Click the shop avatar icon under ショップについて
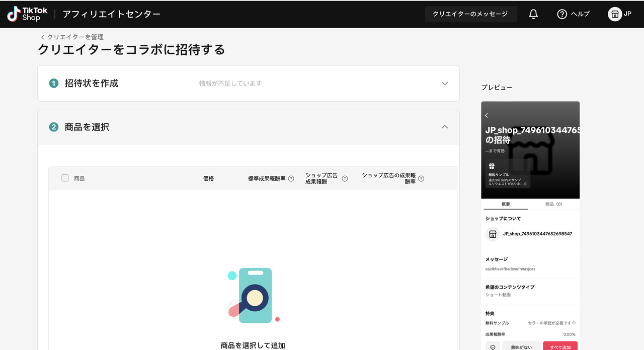 (493, 234)
